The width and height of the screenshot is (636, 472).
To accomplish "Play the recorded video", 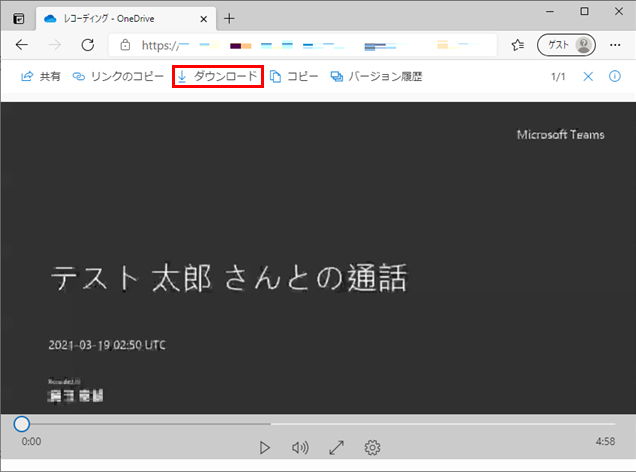I will click(x=265, y=448).
